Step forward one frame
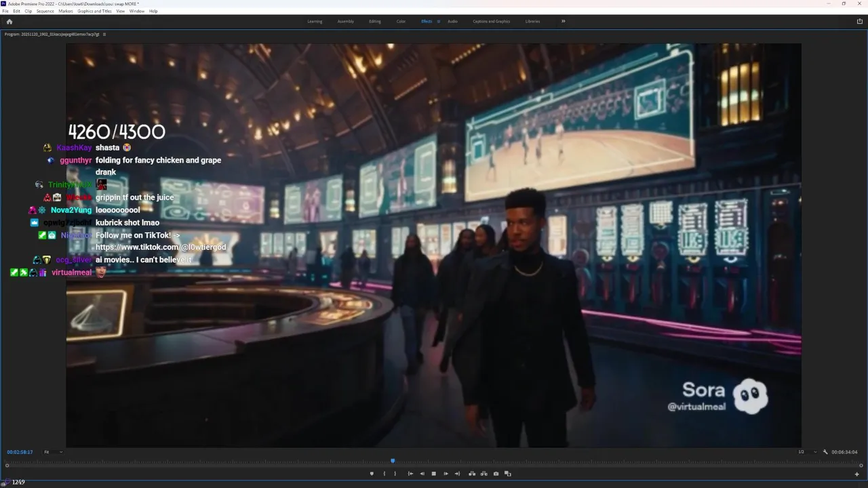Image resolution: width=868 pixels, height=488 pixels. coord(446,474)
